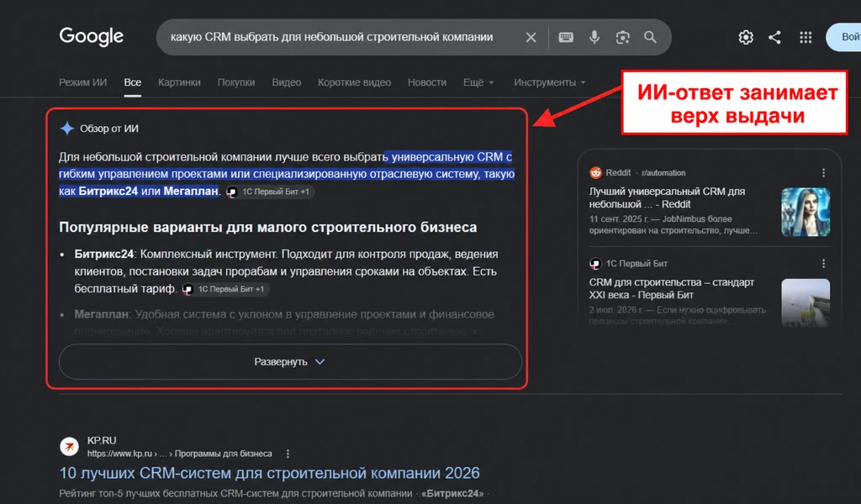The width and height of the screenshot is (861, 504).
Task: Open Reddit result Лучший универсальный CRM
Action: coord(667,197)
